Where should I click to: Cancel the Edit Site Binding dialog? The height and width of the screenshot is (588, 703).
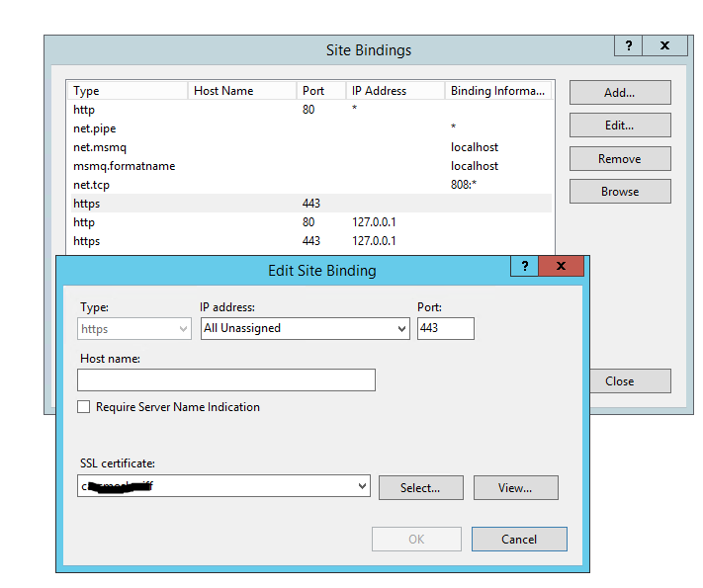(x=519, y=540)
